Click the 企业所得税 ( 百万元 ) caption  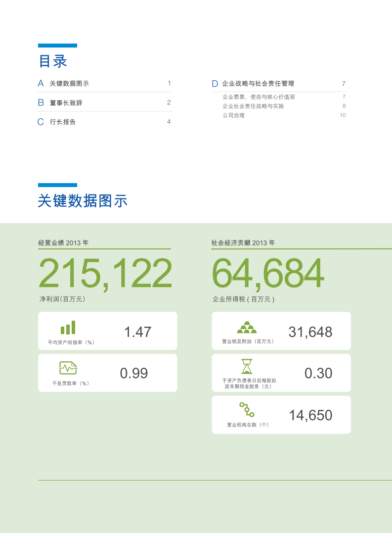point(243,299)
